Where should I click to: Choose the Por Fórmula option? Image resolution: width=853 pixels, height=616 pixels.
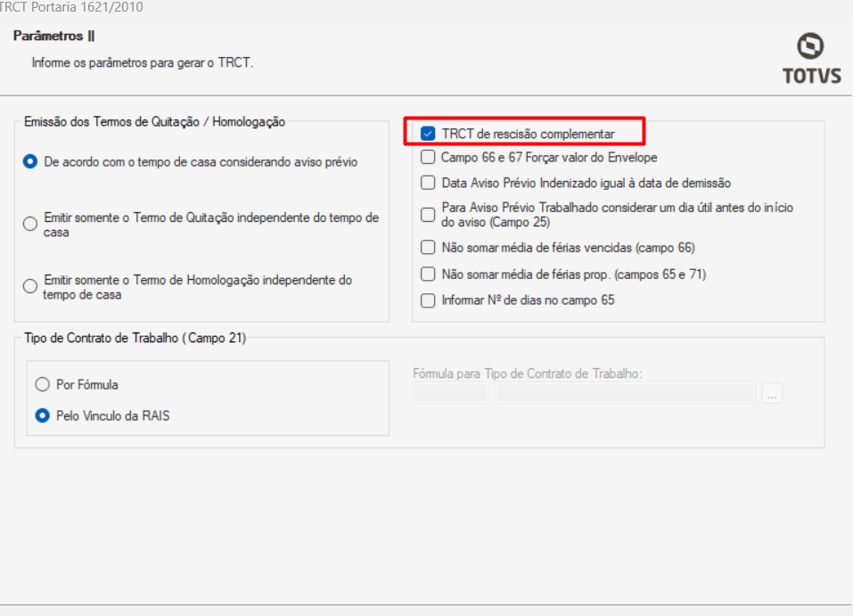pyautogui.click(x=42, y=385)
